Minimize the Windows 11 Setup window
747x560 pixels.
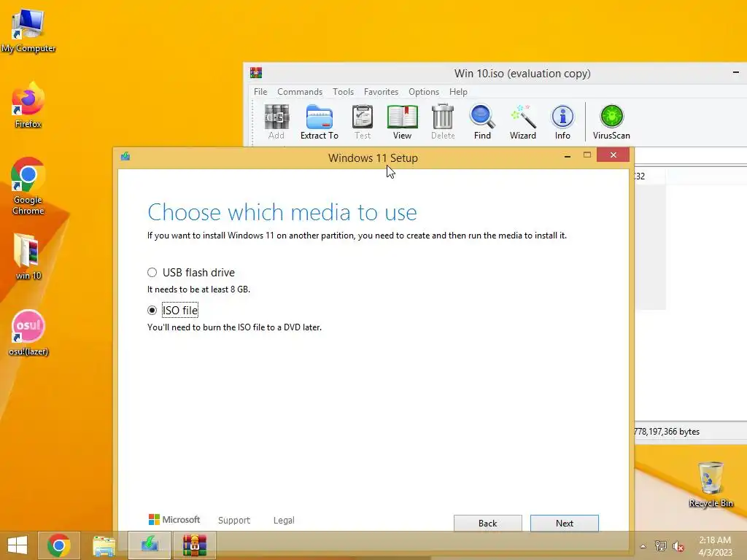pos(568,156)
